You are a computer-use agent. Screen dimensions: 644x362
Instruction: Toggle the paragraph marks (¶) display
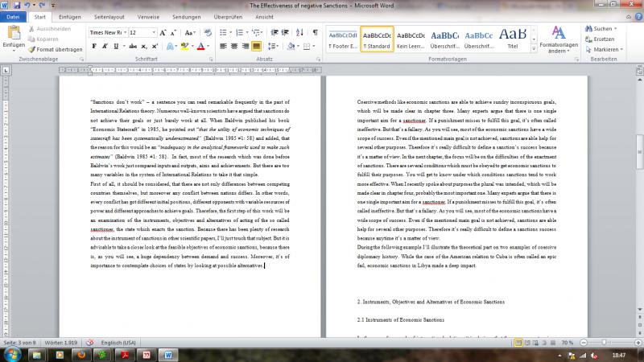pos(315,32)
